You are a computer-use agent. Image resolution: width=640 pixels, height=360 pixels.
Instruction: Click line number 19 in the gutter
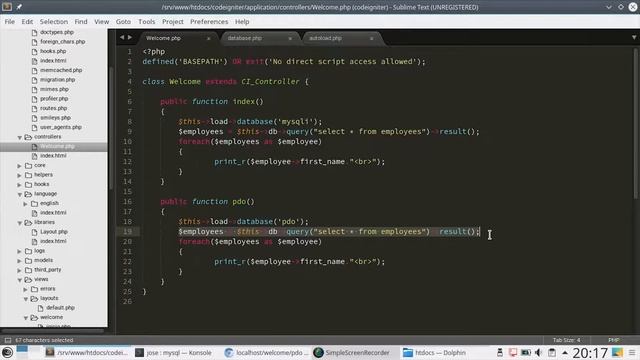tap(127, 231)
